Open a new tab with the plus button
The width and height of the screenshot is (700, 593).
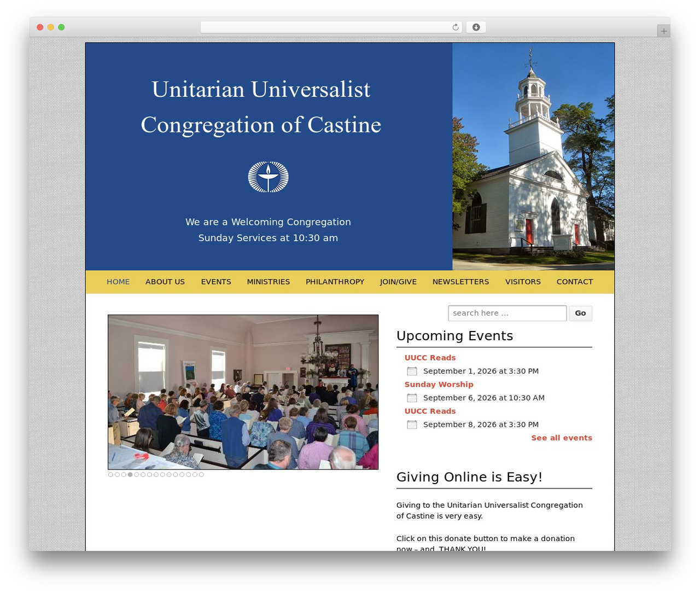(x=663, y=31)
